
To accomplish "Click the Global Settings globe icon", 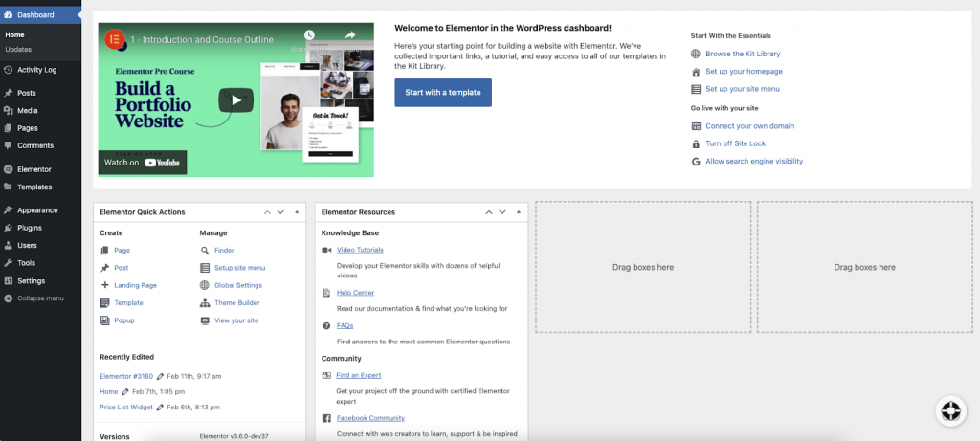I will [x=204, y=285].
